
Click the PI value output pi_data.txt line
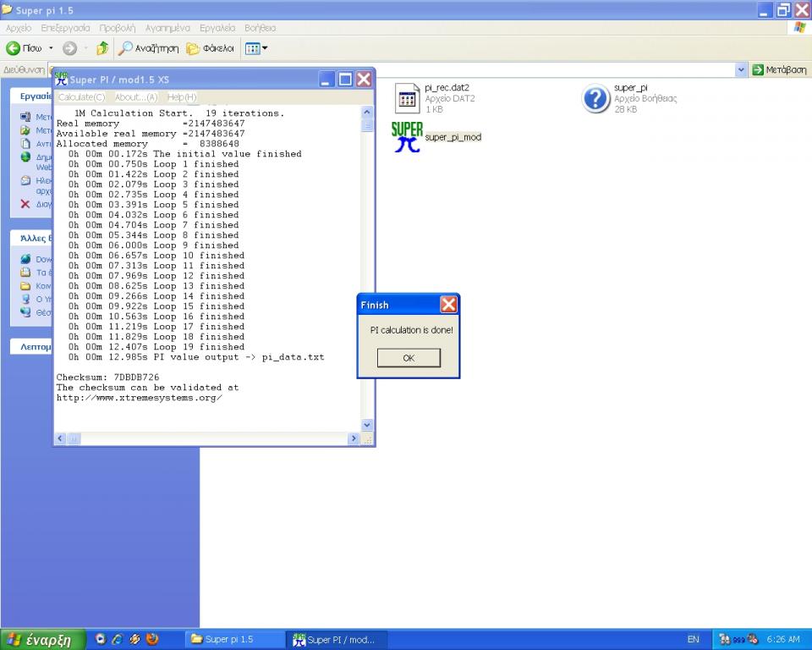click(196, 357)
